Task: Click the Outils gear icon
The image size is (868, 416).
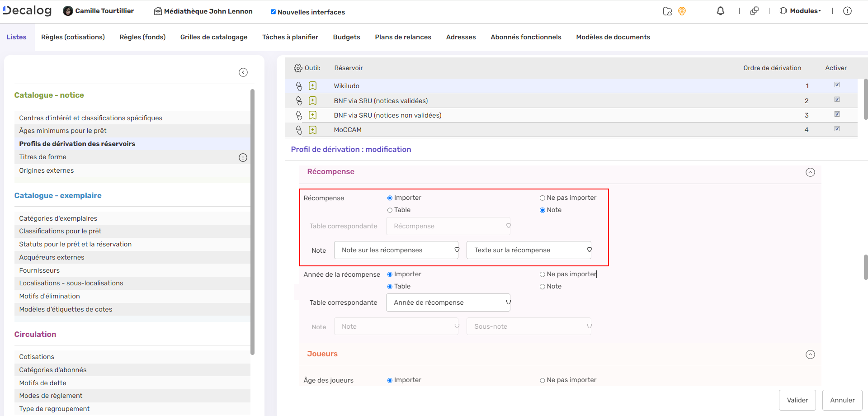Action: pyautogui.click(x=298, y=68)
